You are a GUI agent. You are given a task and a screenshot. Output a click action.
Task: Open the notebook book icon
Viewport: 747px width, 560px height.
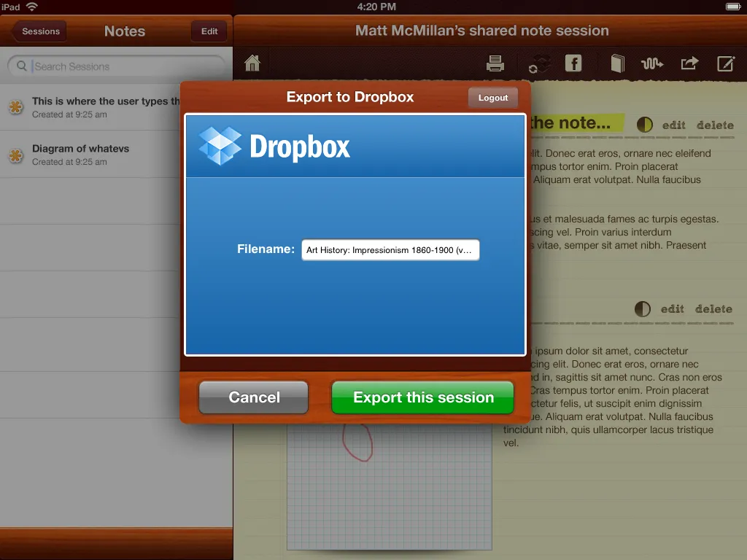coord(617,63)
